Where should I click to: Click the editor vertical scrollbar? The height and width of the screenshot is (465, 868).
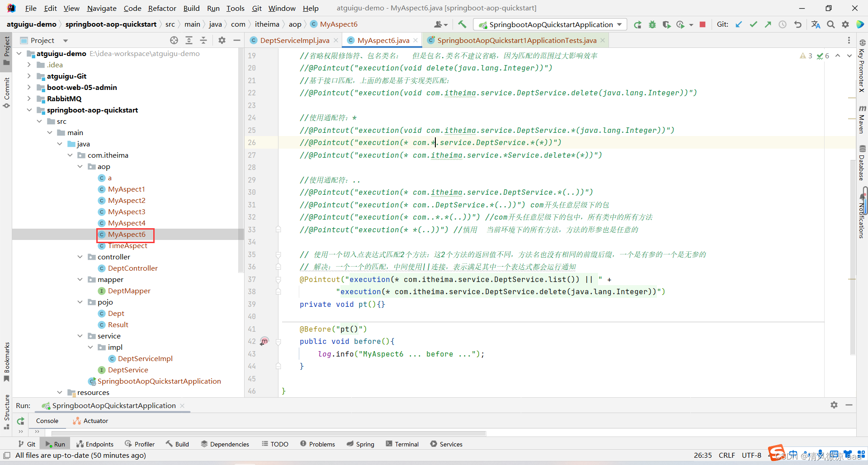tap(853, 258)
